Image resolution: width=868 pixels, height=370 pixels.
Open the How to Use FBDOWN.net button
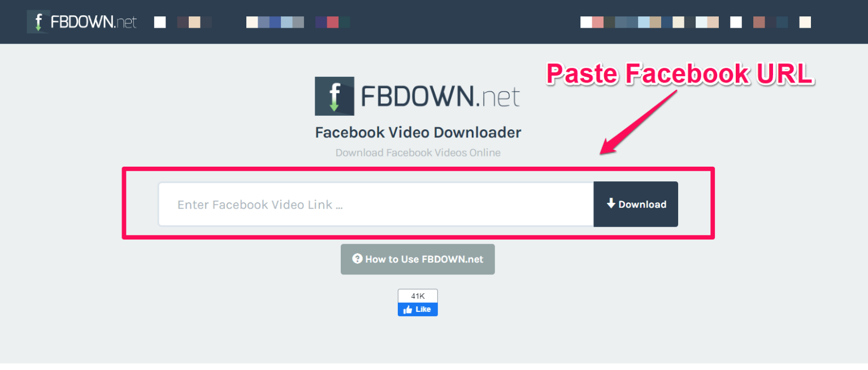[418, 259]
